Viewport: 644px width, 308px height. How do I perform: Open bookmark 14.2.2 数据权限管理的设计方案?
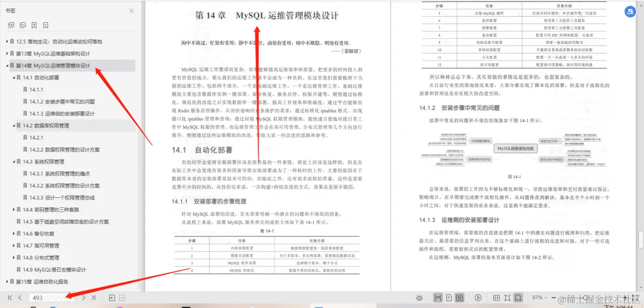65,150
